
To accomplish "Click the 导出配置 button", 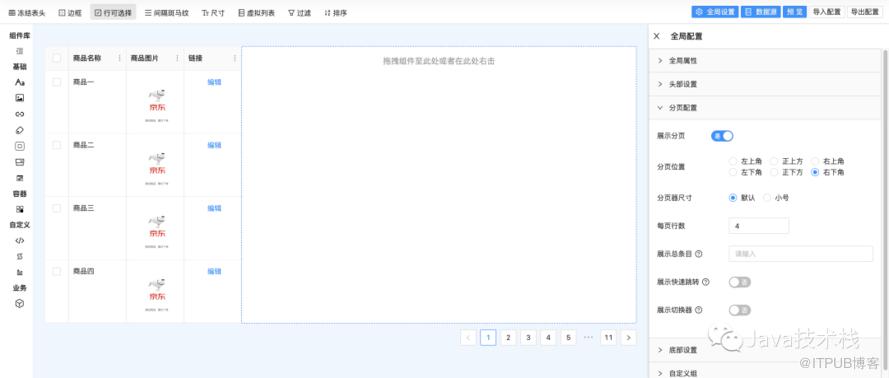I will click(x=865, y=12).
